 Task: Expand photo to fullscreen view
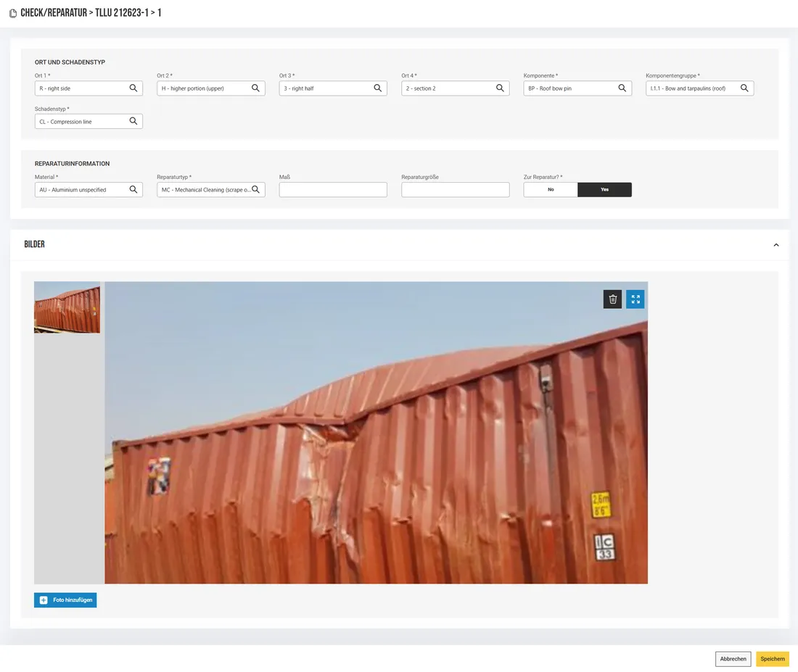(x=635, y=299)
